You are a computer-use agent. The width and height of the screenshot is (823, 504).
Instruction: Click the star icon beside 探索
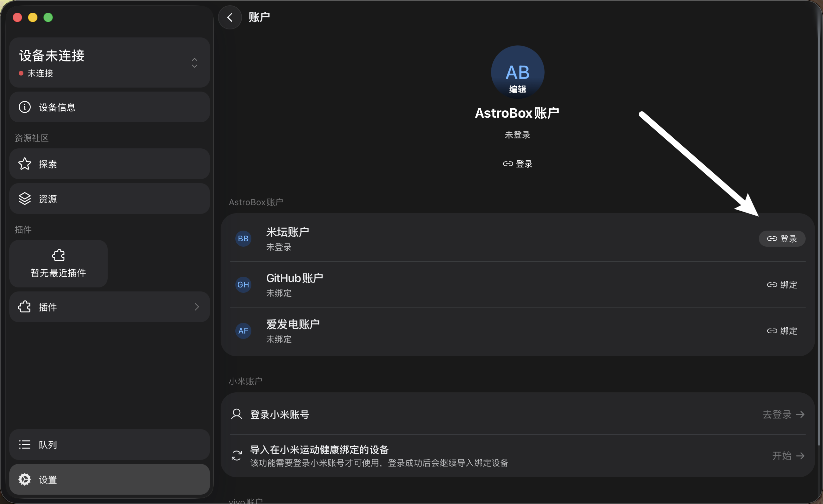coord(25,164)
